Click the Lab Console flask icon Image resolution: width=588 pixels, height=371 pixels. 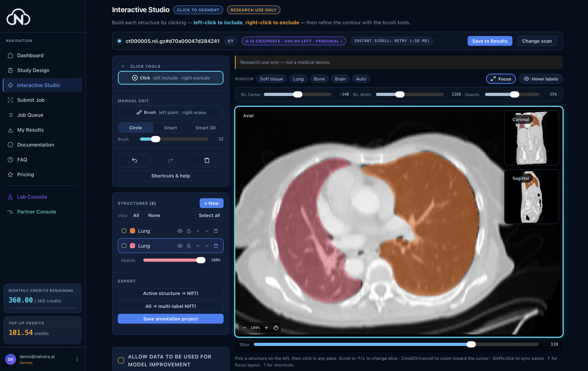click(x=10, y=197)
